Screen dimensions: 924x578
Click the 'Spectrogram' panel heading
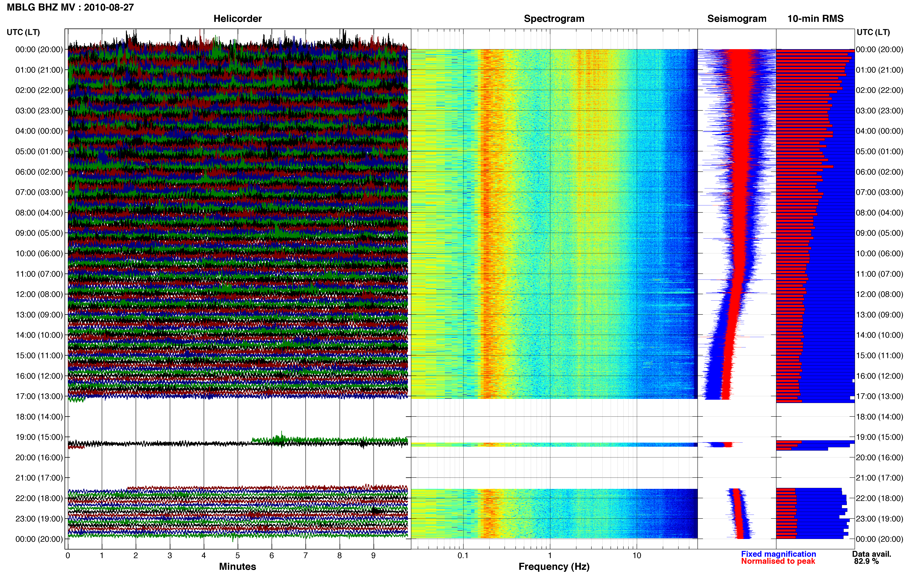[554, 19]
